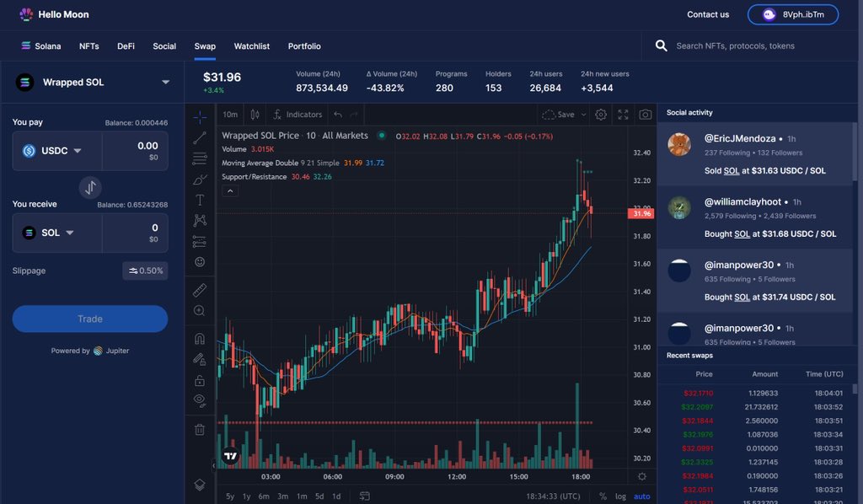Screen dimensions: 863x504
Task: Click the Trade button
Action: 90,319
